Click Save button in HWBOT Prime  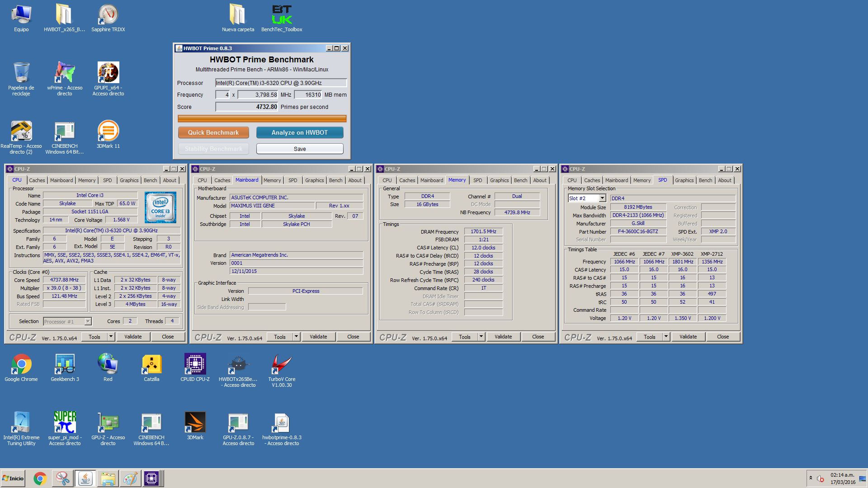click(300, 149)
